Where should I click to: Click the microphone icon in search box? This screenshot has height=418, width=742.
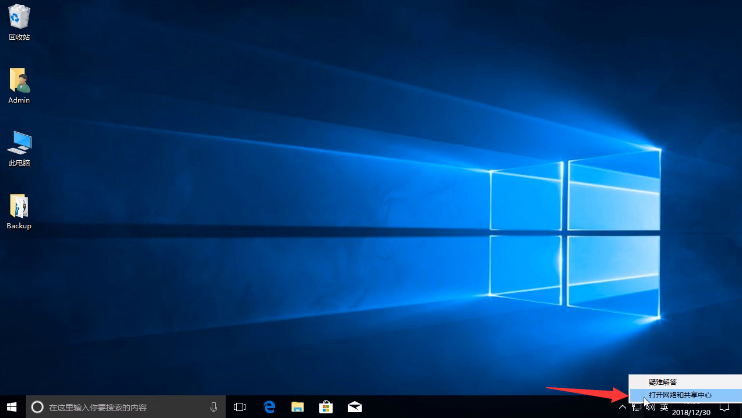tap(214, 407)
